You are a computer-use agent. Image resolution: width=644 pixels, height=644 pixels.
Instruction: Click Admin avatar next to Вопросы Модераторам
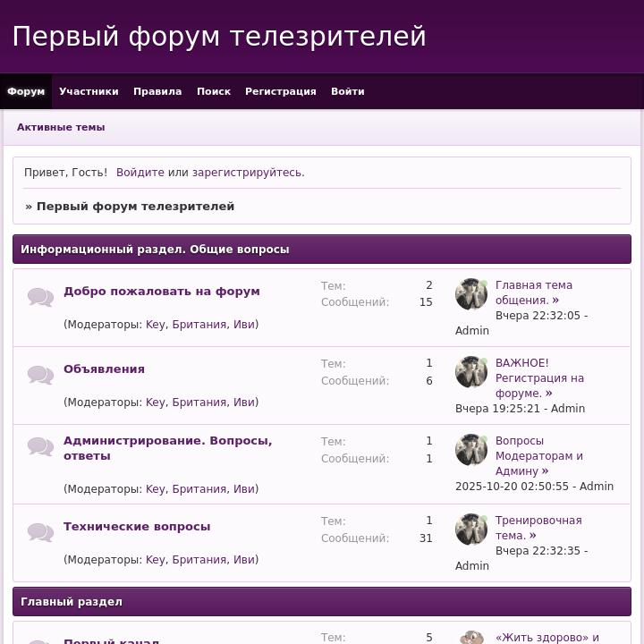click(x=471, y=450)
